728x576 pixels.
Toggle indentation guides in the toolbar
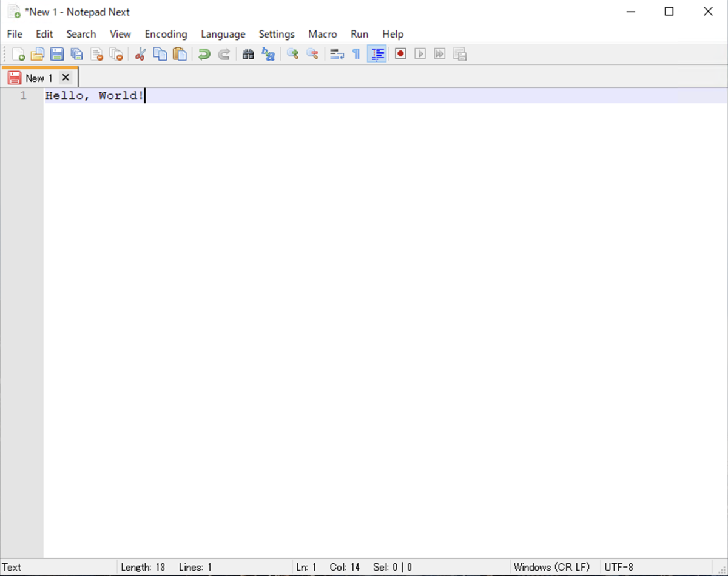coord(377,53)
